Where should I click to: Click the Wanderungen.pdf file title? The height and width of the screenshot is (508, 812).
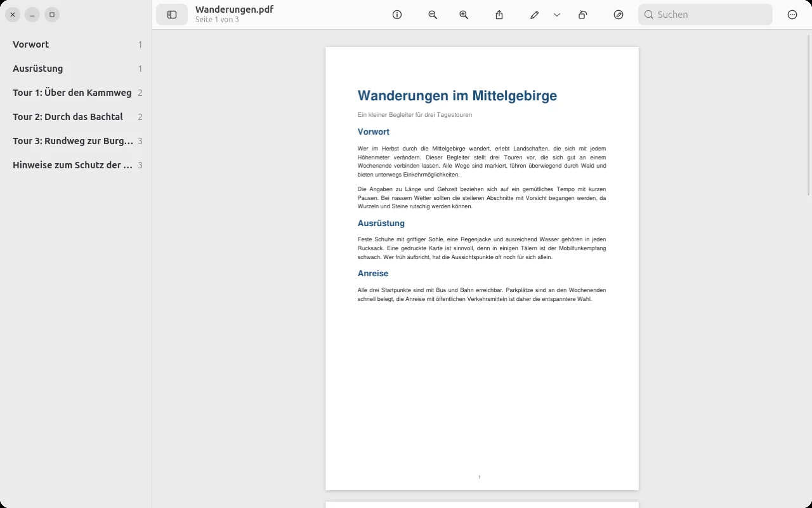(234, 10)
